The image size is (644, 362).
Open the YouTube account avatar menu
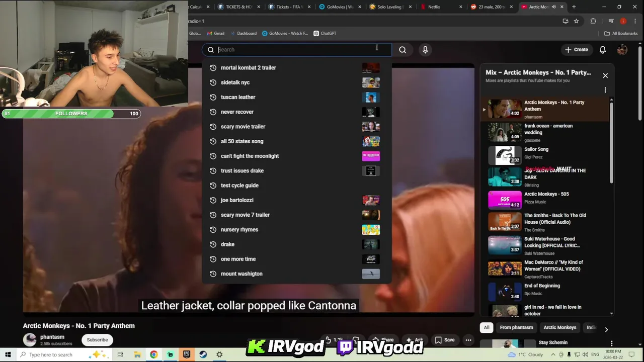(x=622, y=50)
